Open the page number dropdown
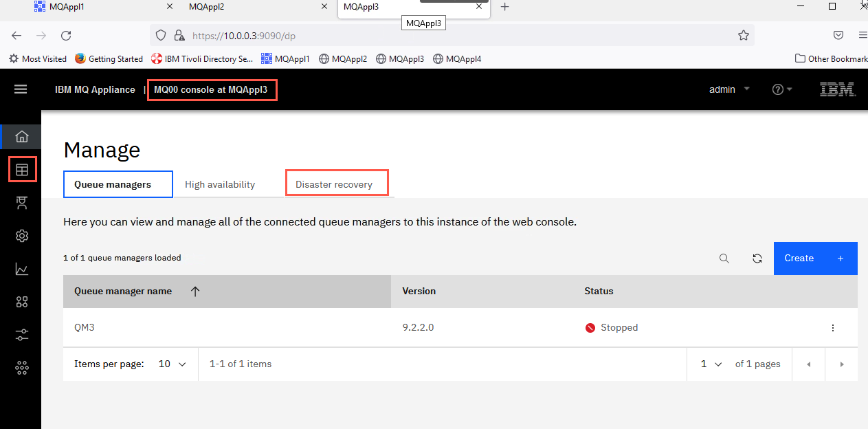The height and width of the screenshot is (429, 868). (711, 364)
